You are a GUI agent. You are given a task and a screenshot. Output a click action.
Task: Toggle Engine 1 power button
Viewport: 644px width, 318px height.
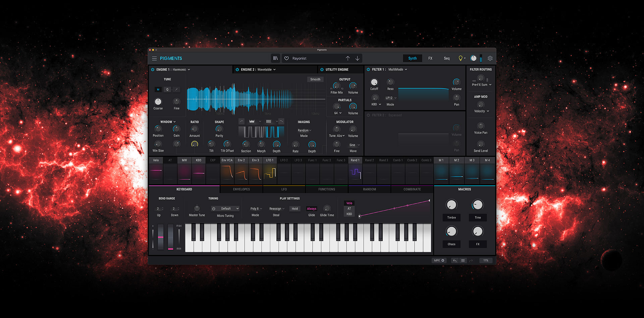153,70
